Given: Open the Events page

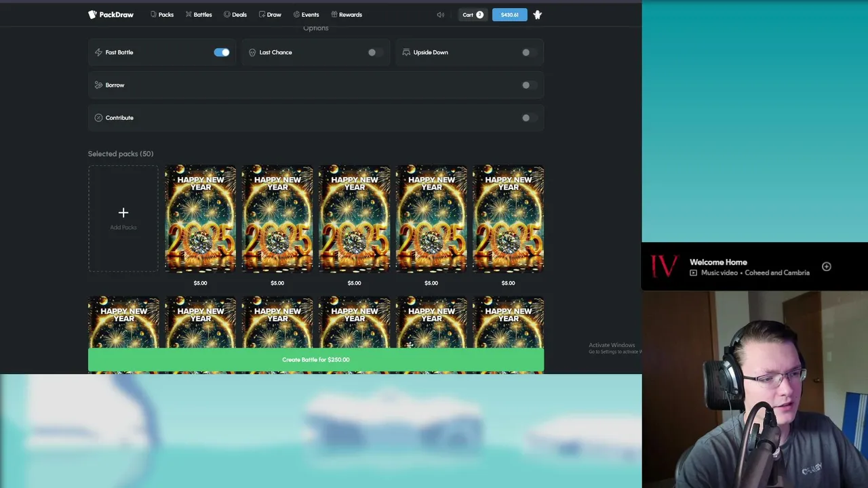Looking at the screenshot, I should (x=306, y=14).
